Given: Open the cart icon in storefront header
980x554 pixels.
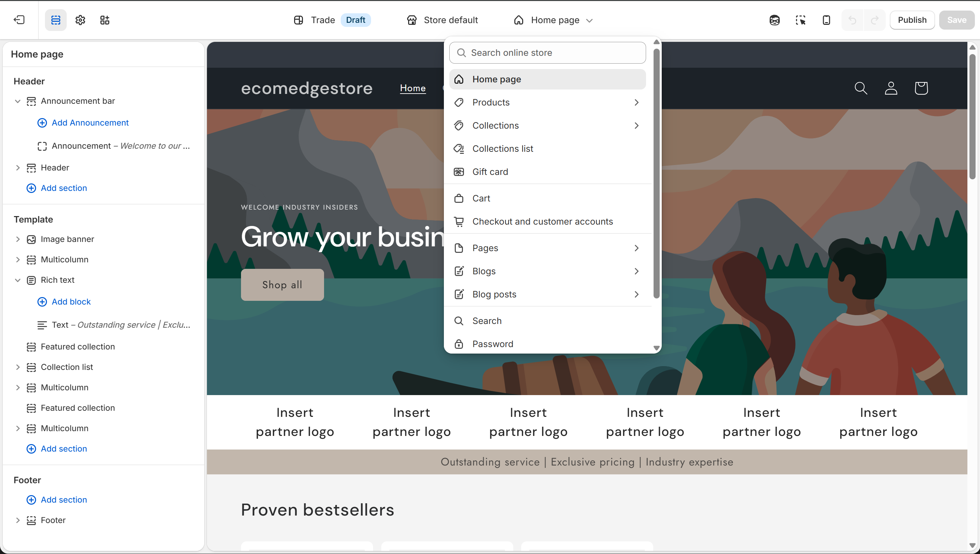Looking at the screenshot, I should click(x=921, y=88).
